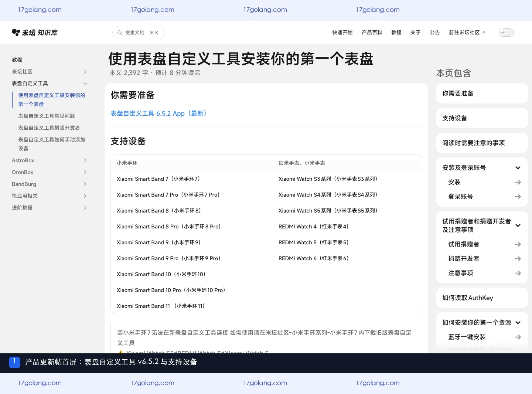Screen dimensions: 532x394
Task: Open 表盘自定义工具常见问题 sidebar page
Action: (x=47, y=116)
